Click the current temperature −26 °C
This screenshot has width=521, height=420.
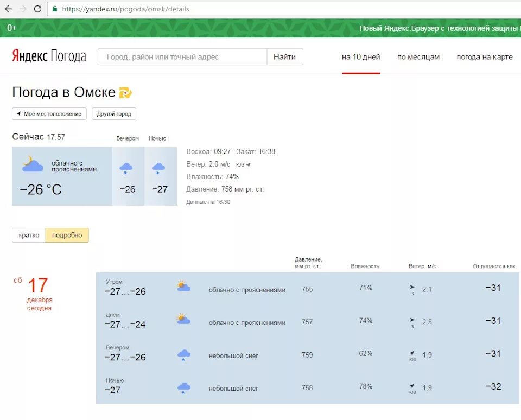41,190
